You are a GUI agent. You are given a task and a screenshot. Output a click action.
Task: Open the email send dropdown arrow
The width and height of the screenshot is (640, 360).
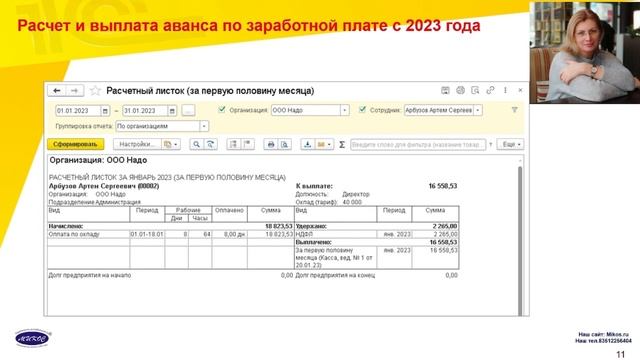click(329, 144)
